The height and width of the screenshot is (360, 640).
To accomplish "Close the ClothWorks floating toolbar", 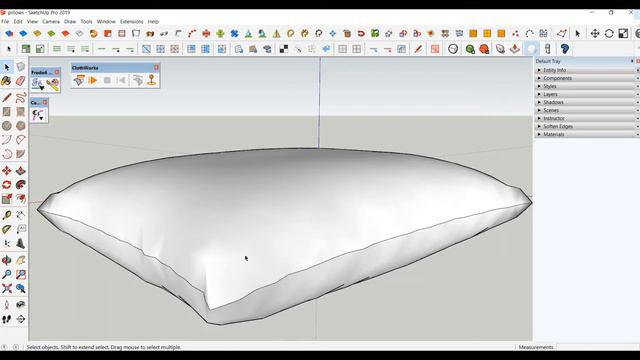I will click(x=156, y=67).
